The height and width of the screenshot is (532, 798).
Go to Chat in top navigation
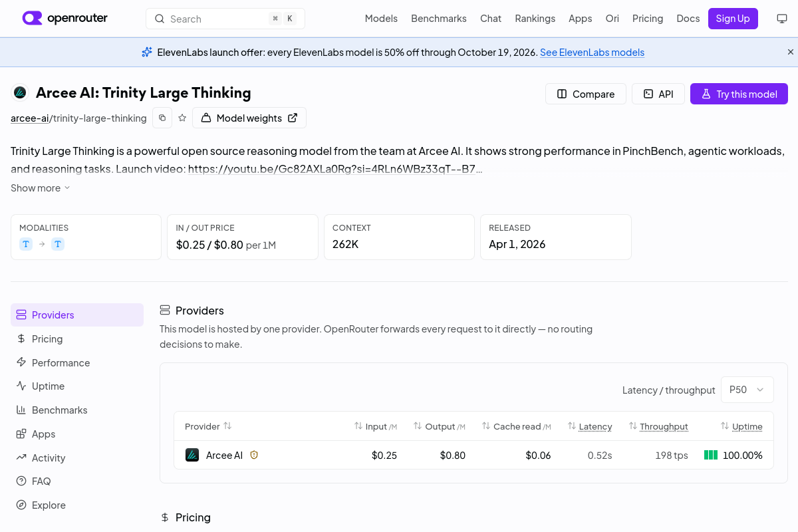(x=491, y=19)
